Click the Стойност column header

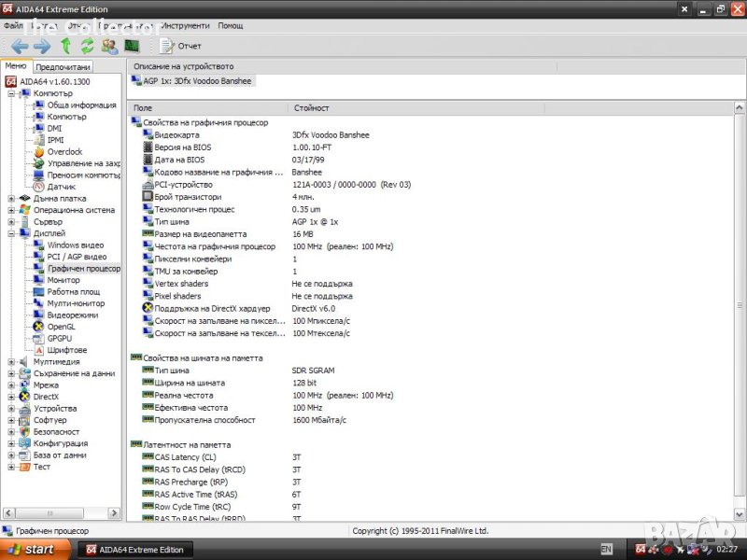click(311, 108)
